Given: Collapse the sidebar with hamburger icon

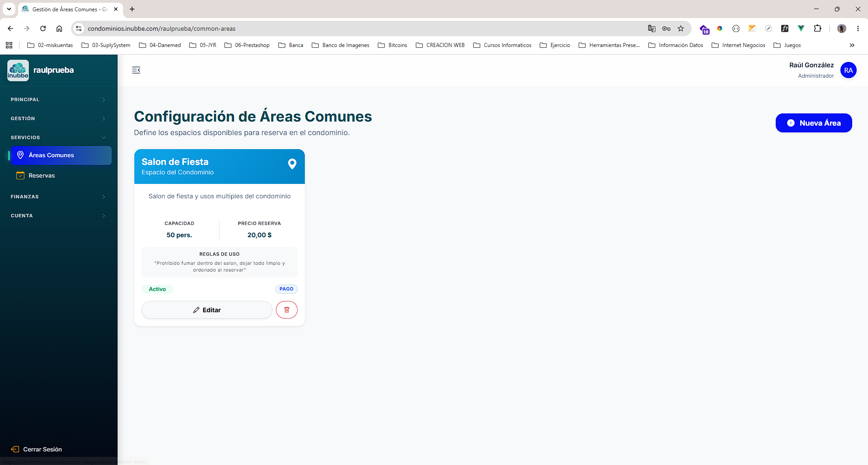Looking at the screenshot, I should [x=136, y=70].
